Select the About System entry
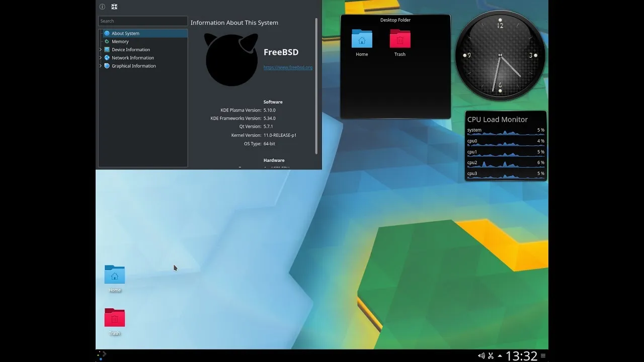Image resolution: width=644 pixels, height=362 pixels. (125, 34)
